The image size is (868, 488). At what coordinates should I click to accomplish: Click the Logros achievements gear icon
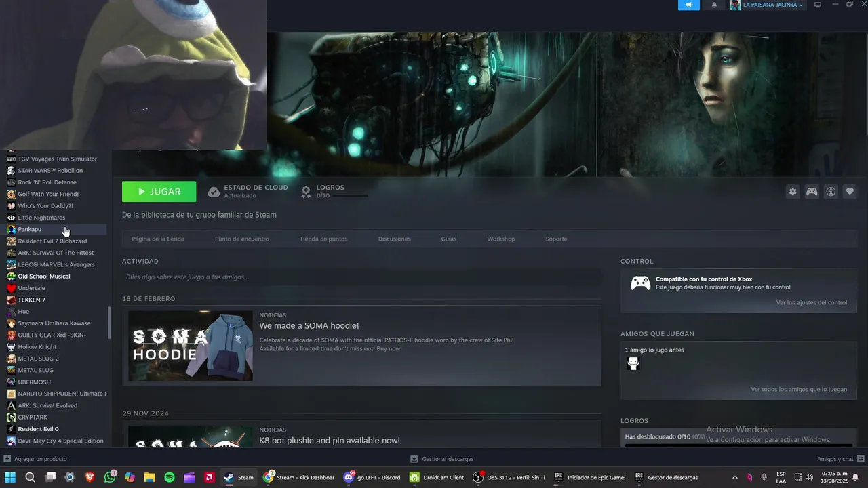(x=306, y=192)
